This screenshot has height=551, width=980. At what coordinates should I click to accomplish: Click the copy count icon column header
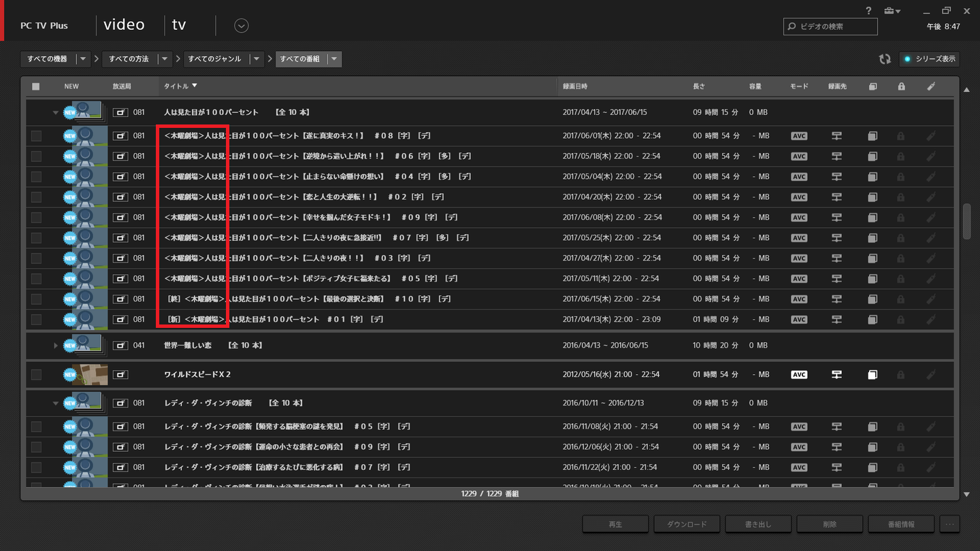pyautogui.click(x=872, y=86)
